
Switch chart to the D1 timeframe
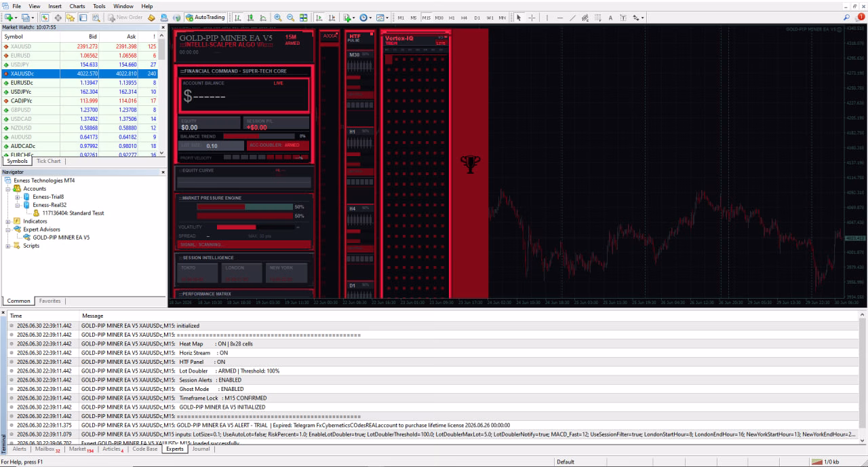point(477,17)
